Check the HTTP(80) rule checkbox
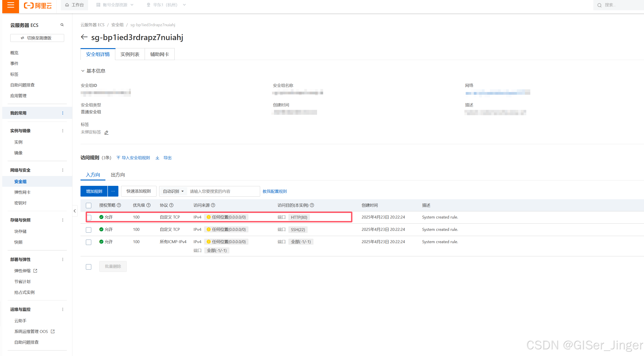The width and height of the screenshot is (644, 356). (x=89, y=217)
